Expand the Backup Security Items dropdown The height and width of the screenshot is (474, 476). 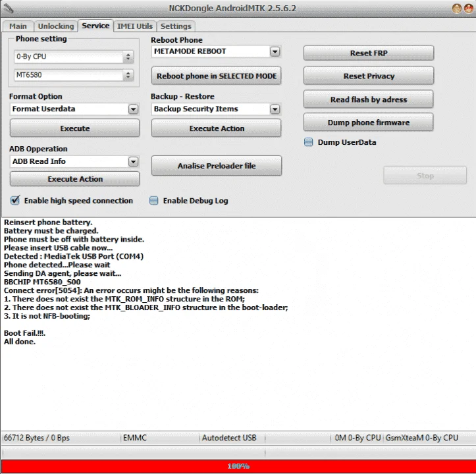[x=275, y=109]
